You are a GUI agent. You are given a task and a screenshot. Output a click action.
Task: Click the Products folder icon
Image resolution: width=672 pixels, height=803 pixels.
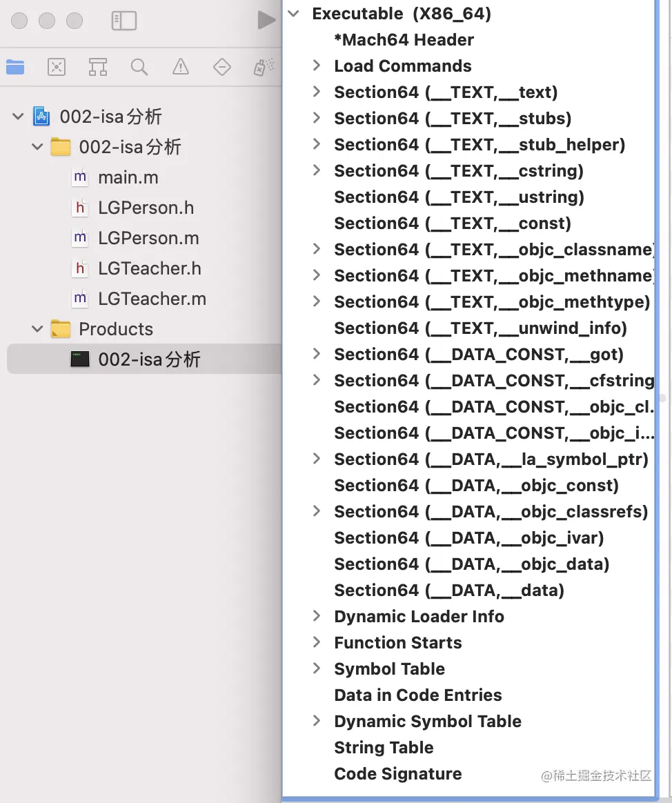tap(61, 329)
